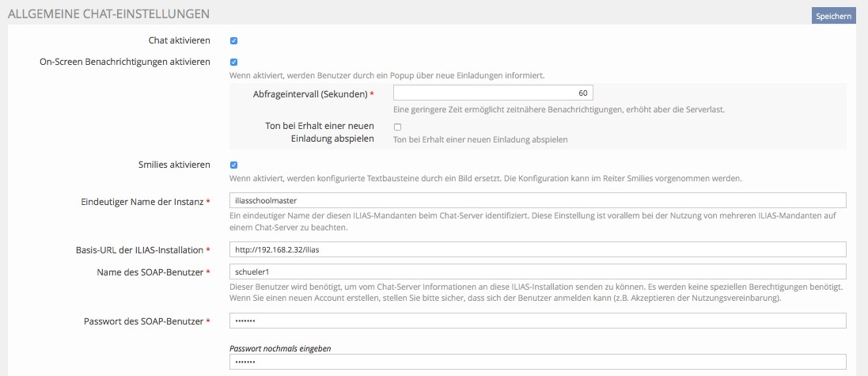
Task: Click the SOAP username field 'schueler1'
Action: [x=537, y=272]
